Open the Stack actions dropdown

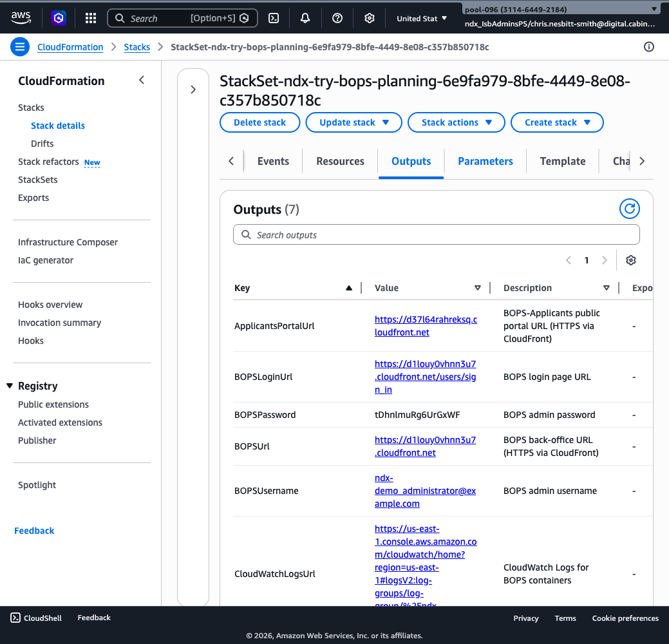pyautogui.click(x=456, y=122)
